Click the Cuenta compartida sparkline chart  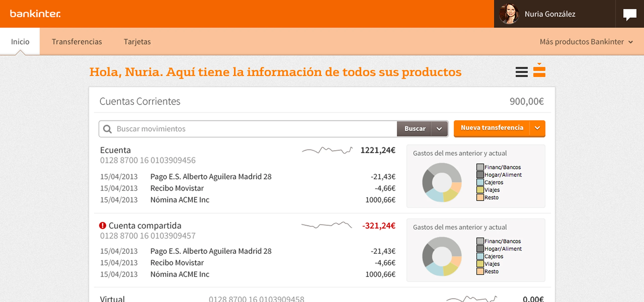click(x=327, y=225)
